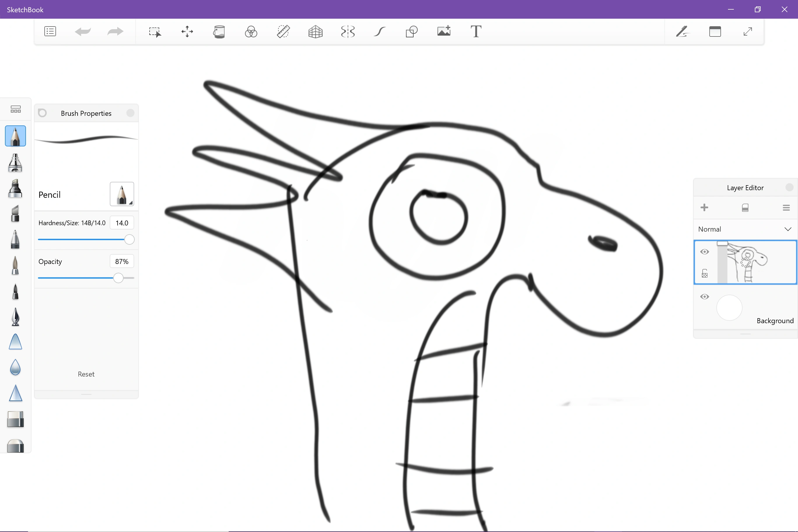Toggle transparency lock on sketch layer

pos(704,274)
